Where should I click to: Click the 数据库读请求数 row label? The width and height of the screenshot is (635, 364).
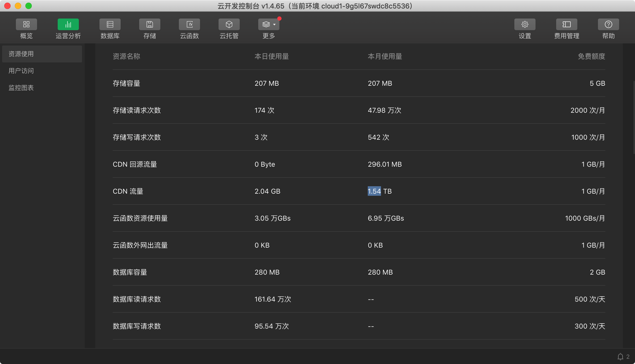[x=137, y=299]
